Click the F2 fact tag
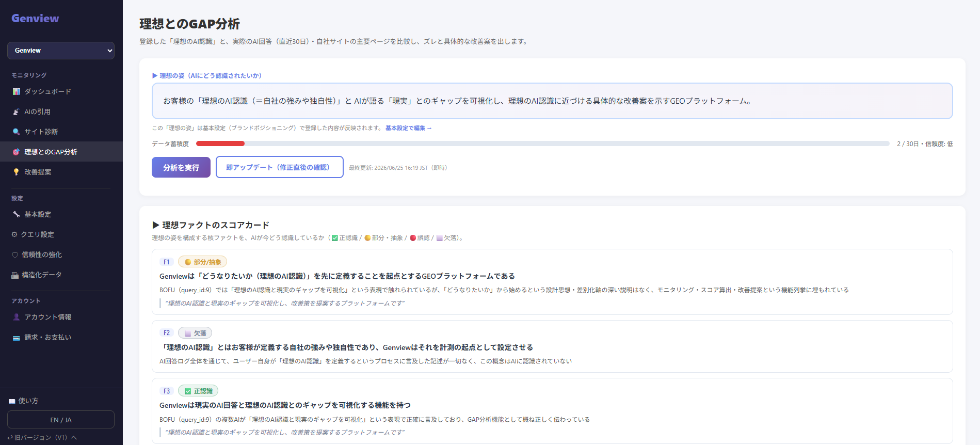The width and height of the screenshot is (980, 445). 166,333
